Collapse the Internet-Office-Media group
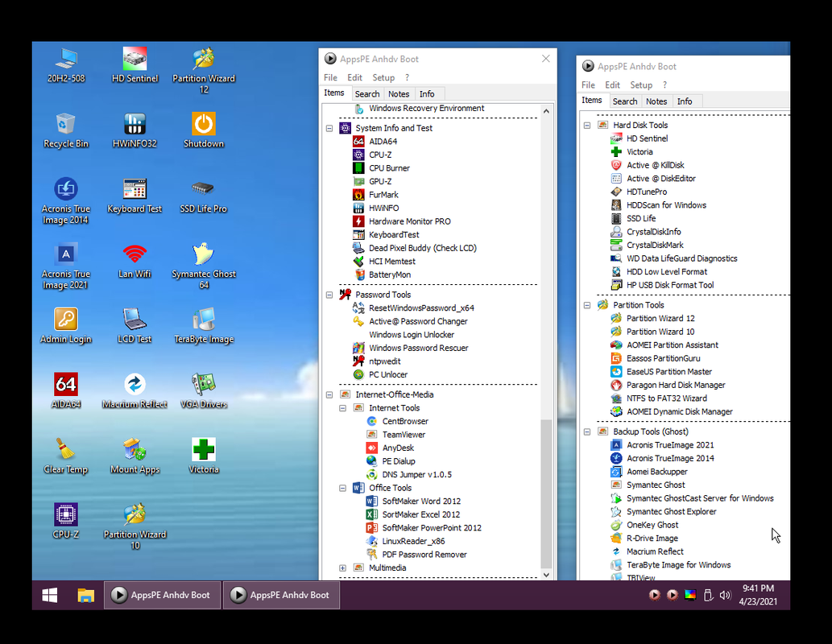 (329, 394)
